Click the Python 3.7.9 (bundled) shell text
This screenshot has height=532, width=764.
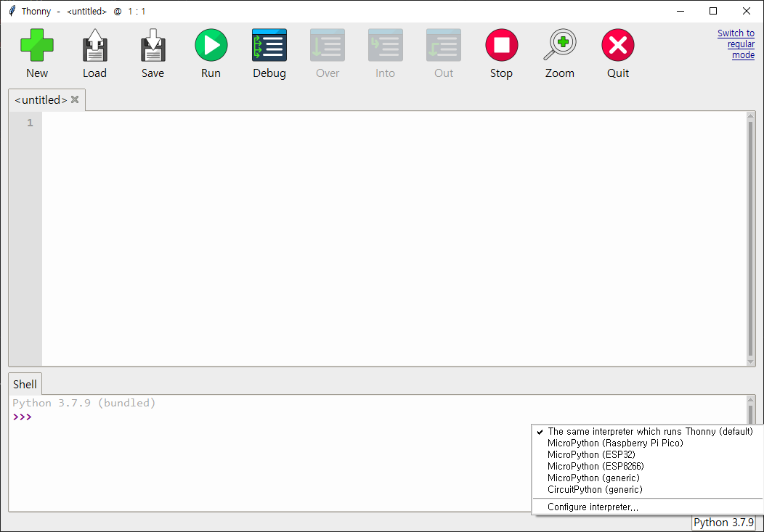[x=84, y=403]
